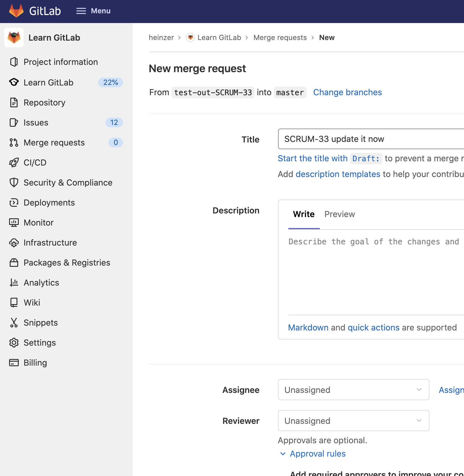Follow the Change branches link
This screenshot has height=476, width=464.
pos(347,92)
